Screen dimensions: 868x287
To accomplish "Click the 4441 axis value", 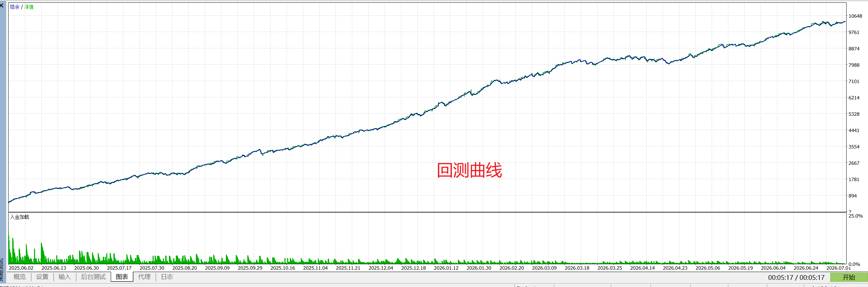I will [x=854, y=130].
